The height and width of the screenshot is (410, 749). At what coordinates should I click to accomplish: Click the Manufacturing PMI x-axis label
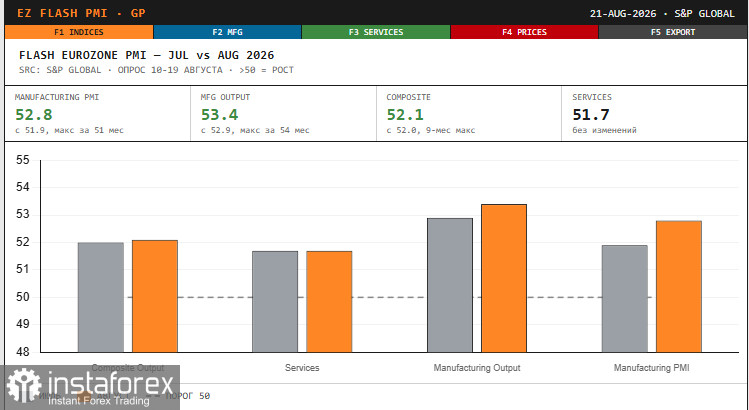pyautogui.click(x=652, y=367)
